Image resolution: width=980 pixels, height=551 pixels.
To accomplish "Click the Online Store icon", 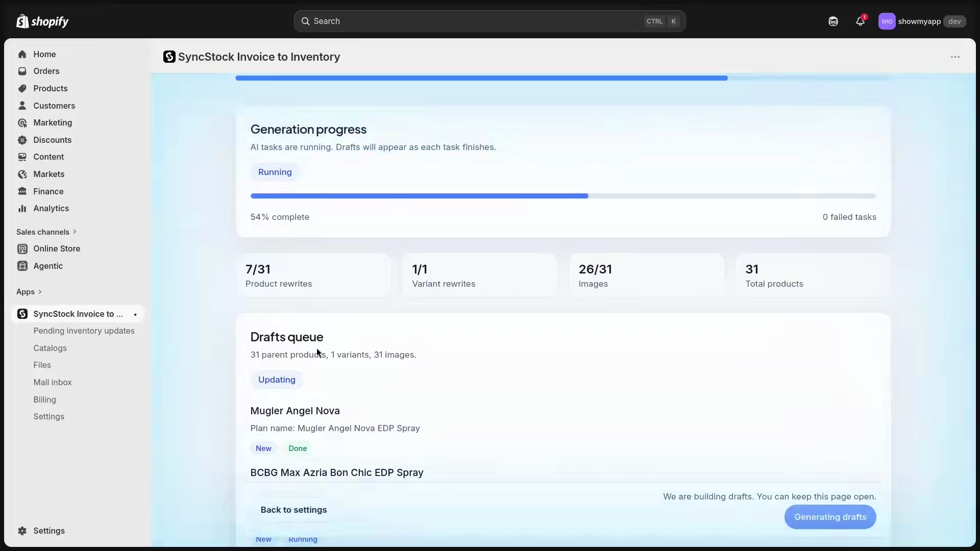I will pos(22,248).
